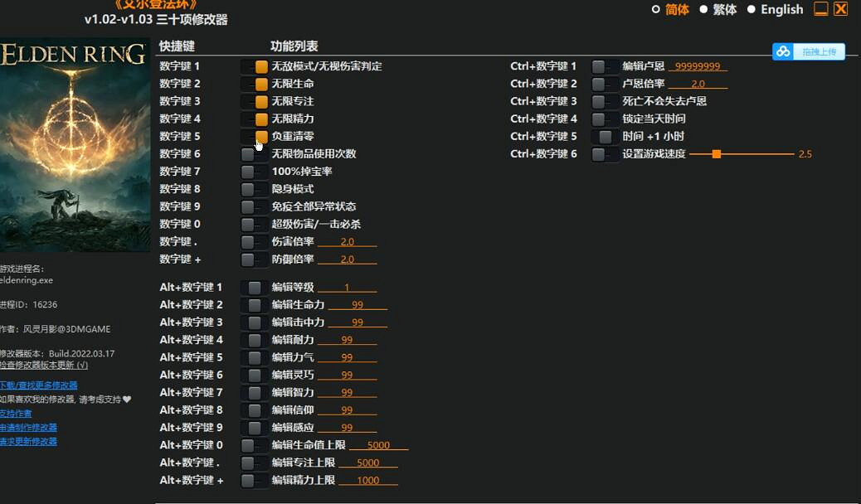Enable the 免疫全部异常状态 immunity switch
The height and width of the screenshot is (504, 861).
click(x=253, y=206)
